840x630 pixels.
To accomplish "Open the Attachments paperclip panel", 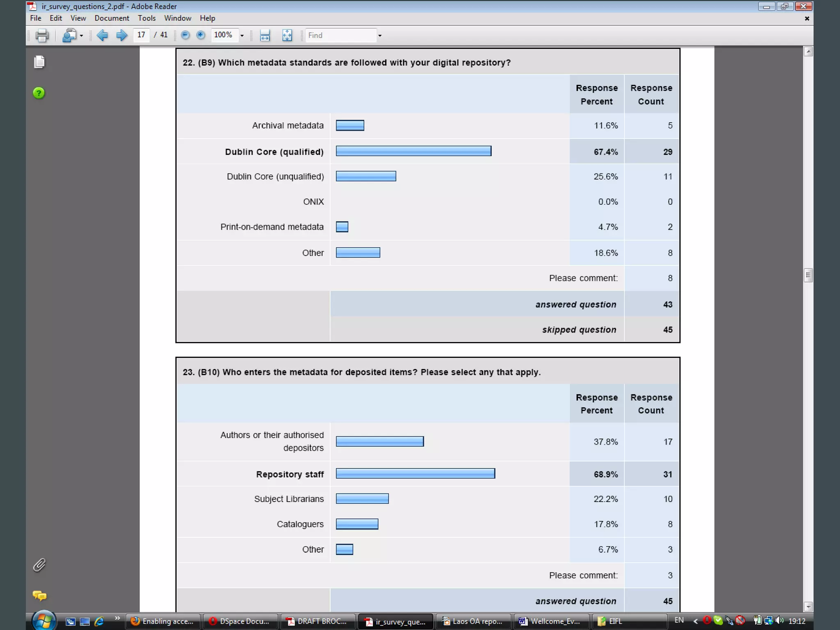I will (x=39, y=565).
